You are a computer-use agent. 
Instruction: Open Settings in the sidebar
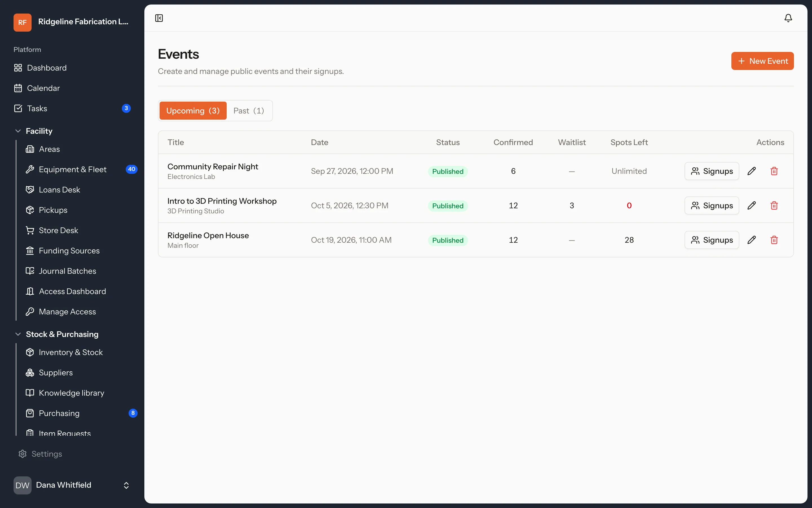(x=72, y=454)
